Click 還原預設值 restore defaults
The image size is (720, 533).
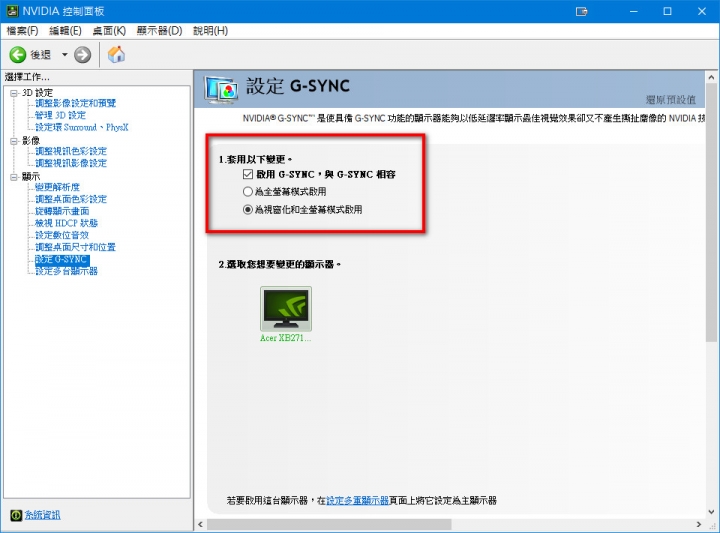671,100
